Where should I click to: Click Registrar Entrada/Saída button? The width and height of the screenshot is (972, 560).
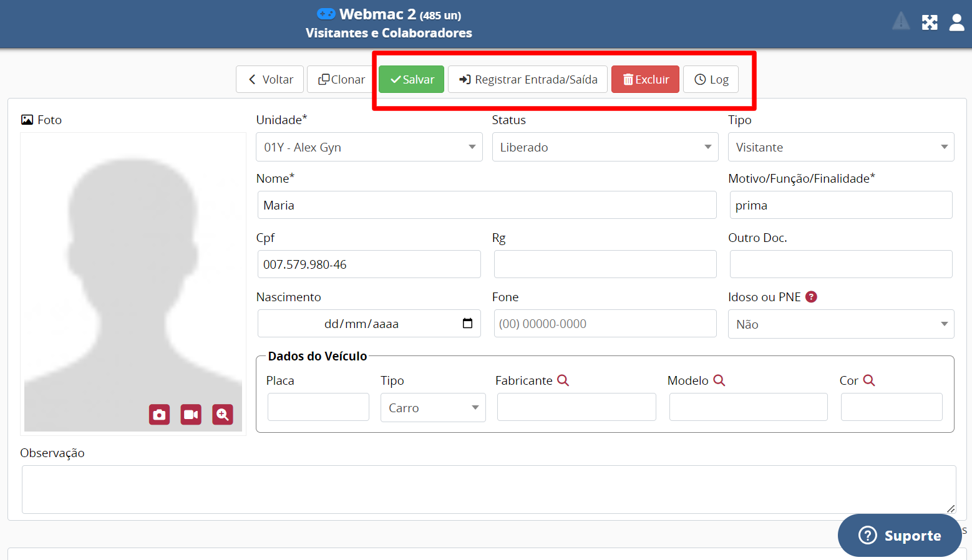pyautogui.click(x=528, y=79)
